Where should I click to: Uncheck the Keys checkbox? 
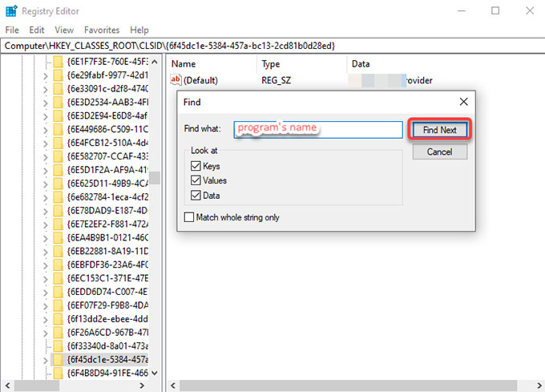pos(196,166)
